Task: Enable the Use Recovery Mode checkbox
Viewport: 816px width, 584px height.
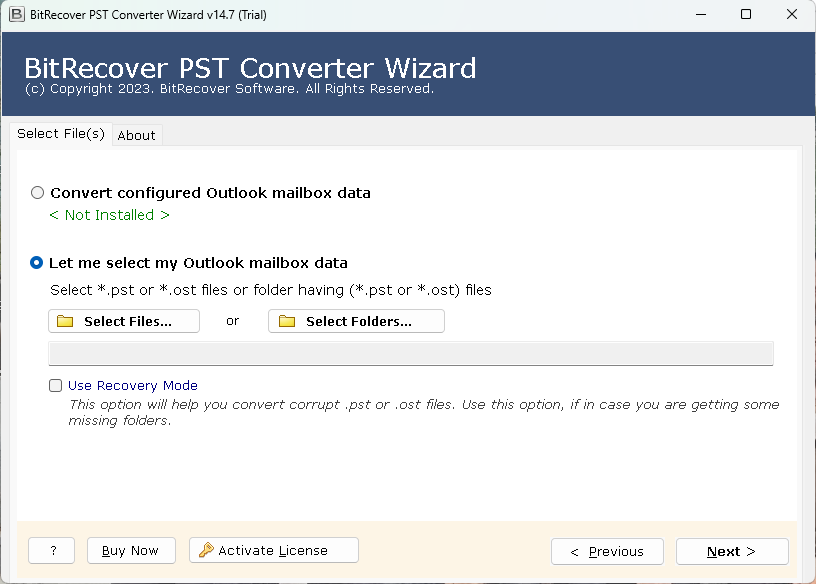Action: click(55, 385)
